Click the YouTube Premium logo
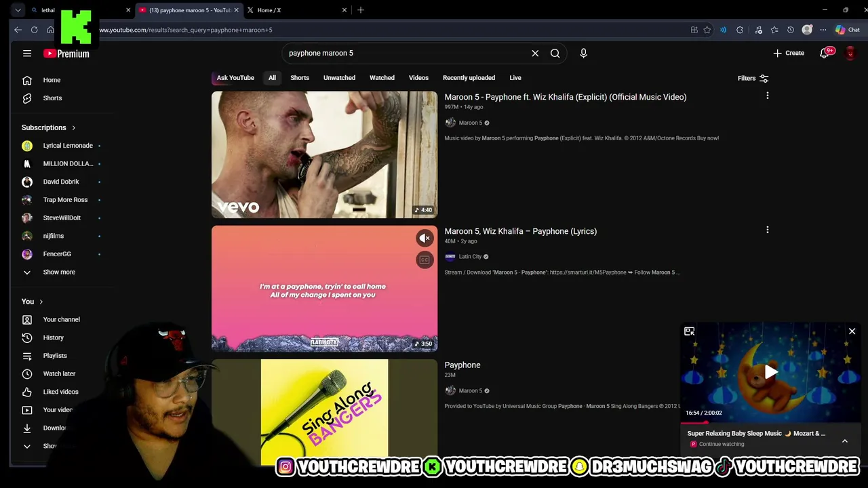 click(x=66, y=54)
